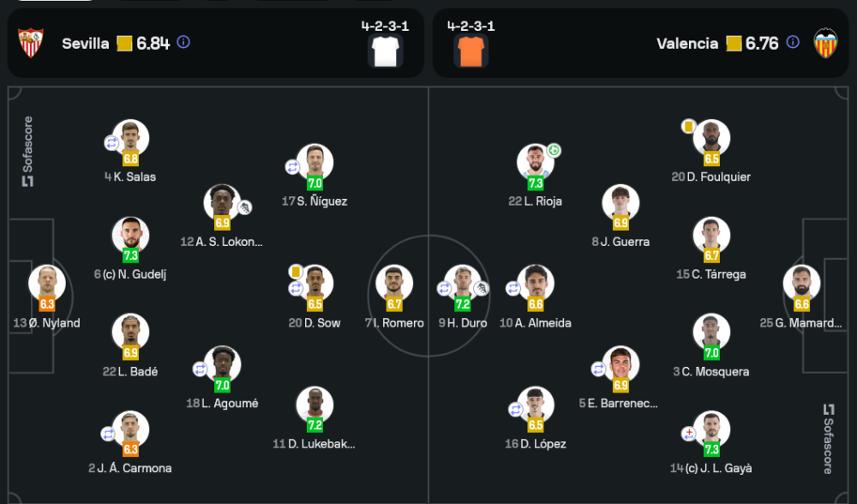This screenshot has width=857, height=504.
Task: Select Ø. Nyland's goalkeeper photo
Action: click(x=46, y=282)
